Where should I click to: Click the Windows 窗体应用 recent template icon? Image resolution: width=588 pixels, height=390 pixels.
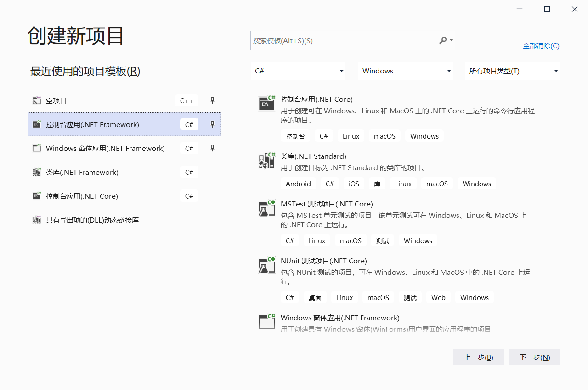coord(37,148)
